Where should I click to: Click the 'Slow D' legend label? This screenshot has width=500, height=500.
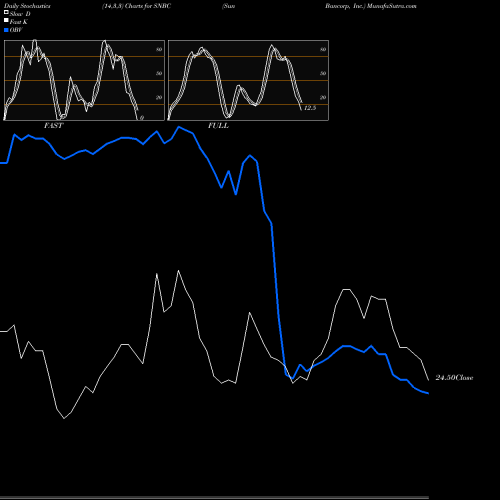tap(20, 14)
